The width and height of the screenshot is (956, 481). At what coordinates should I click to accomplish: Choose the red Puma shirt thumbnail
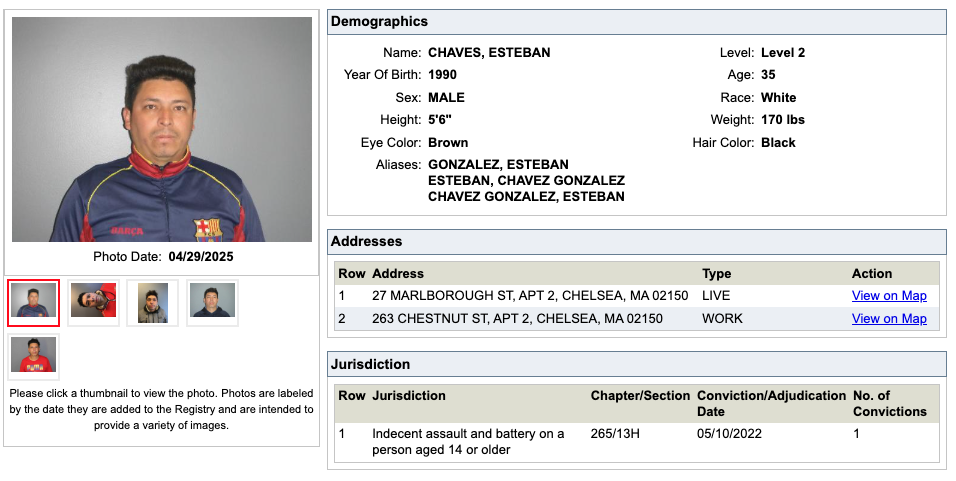[x=34, y=356]
